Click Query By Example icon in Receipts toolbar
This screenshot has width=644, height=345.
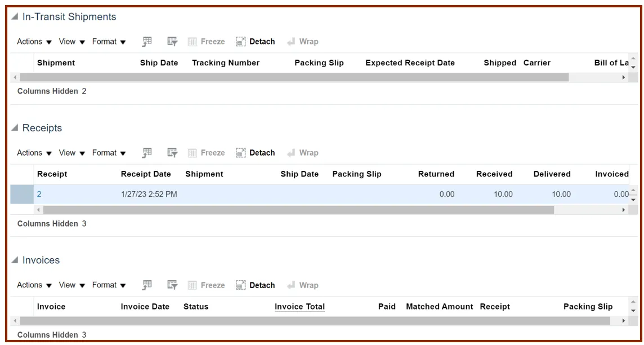(x=173, y=153)
